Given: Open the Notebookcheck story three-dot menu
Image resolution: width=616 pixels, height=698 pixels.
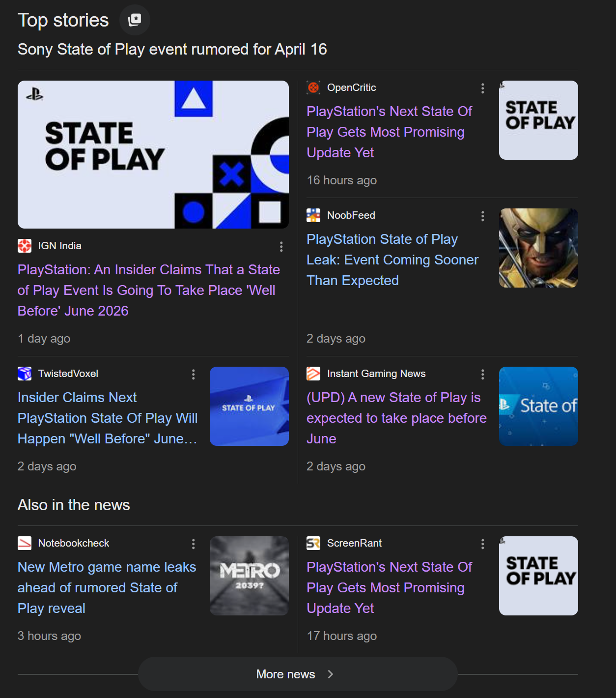Looking at the screenshot, I should (x=193, y=544).
